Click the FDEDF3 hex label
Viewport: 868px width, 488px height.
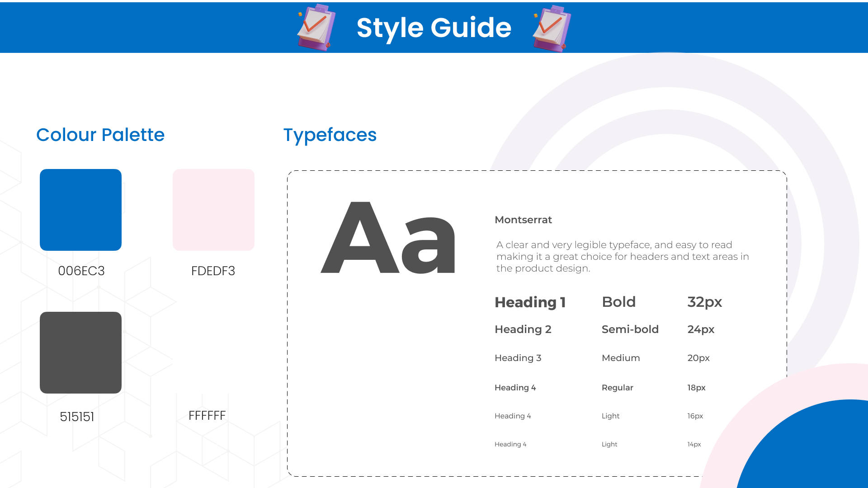point(213,271)
